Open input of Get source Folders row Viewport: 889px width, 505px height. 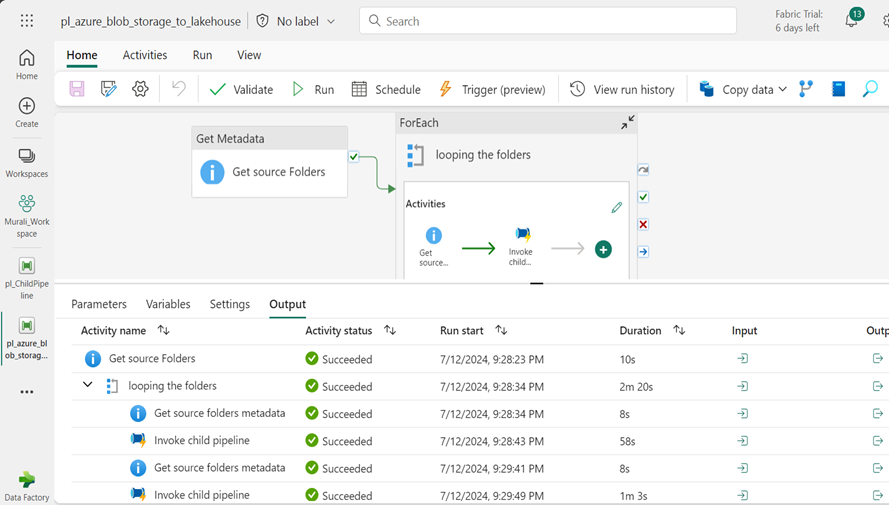pos(742,358)
